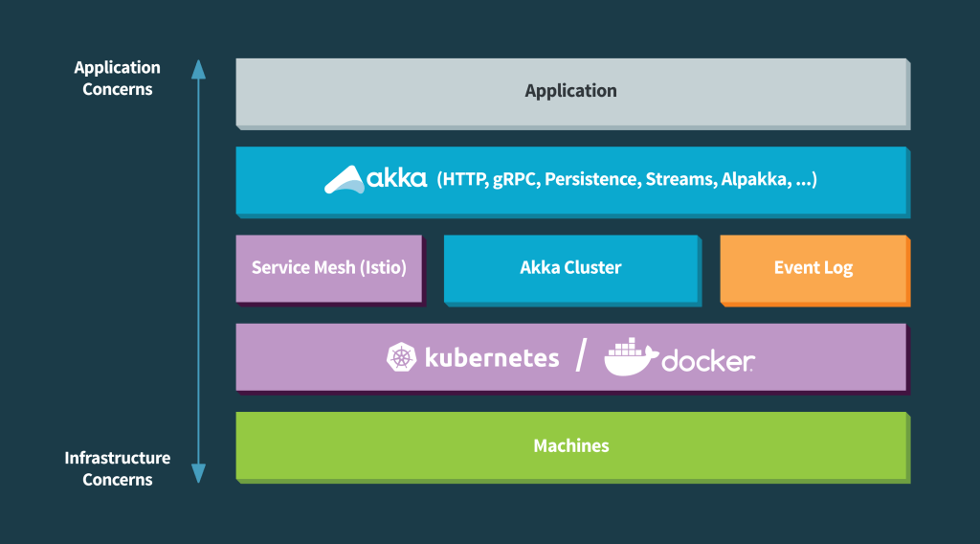Viewport: 980px width, 544px height.
Task: Click the downward arrowhead near Infrastructure Concerns
Action: tap(198, 473)
